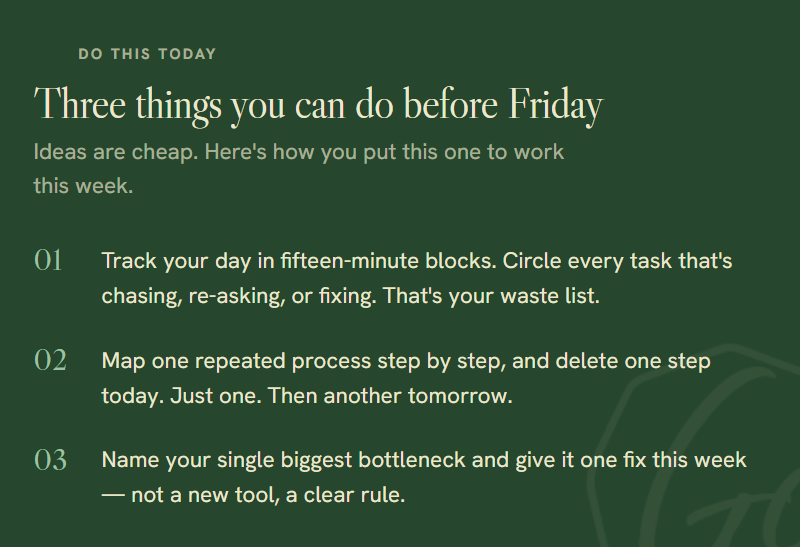Select the number 01 marker
The image size is (800, 547).
click(48, 260)
